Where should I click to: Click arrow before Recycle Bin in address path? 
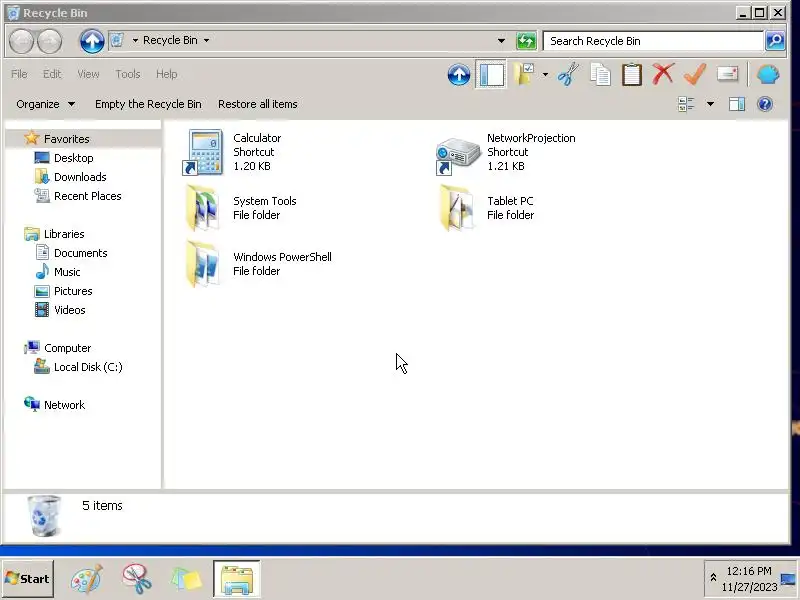(x=135, y=40)
